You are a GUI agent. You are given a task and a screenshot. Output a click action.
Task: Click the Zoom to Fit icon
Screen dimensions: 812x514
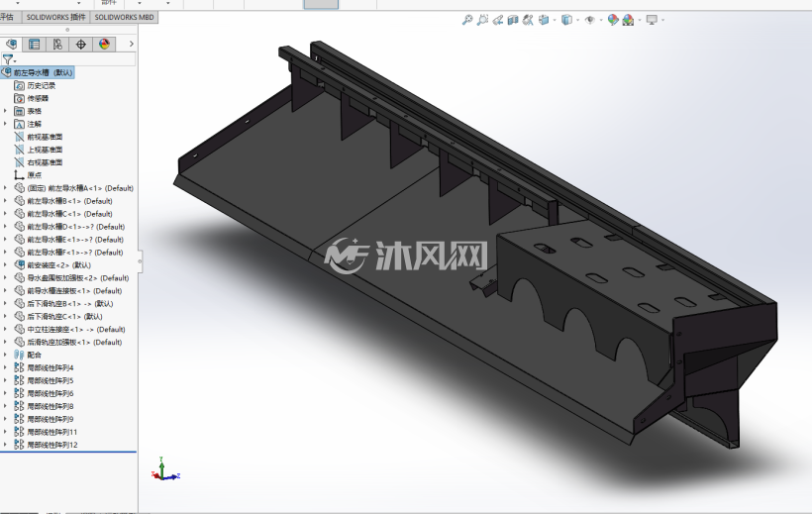[x=467, y=20]
